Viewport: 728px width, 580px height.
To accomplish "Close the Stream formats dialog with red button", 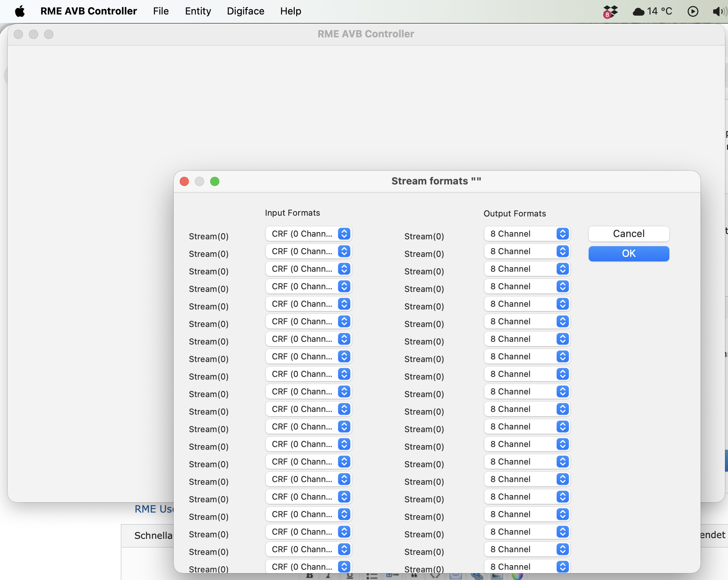I will tap(184, 181).
